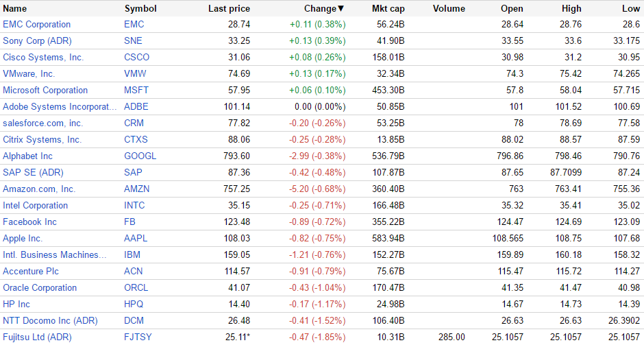Click the HPQ ticker symbol link
Viewport: 644px width, 345px height.
(x=134, y=304)
